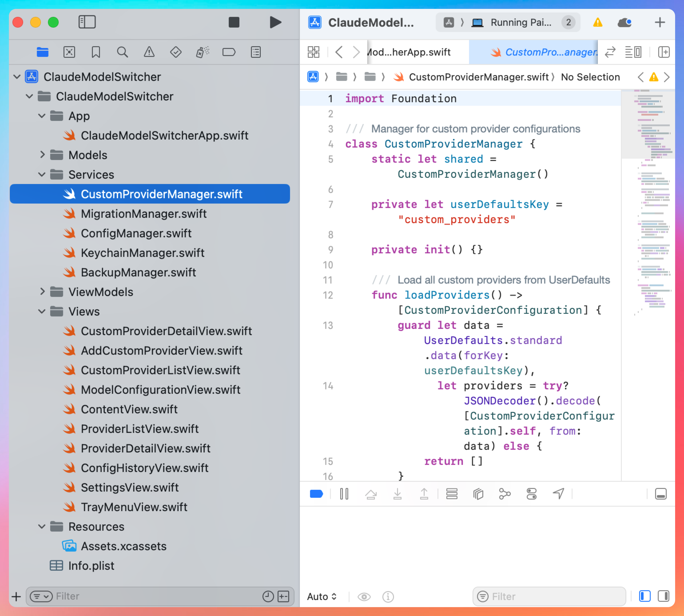Click the Simulate Location arrow icon
684x616 pixels.
[558, 494]
